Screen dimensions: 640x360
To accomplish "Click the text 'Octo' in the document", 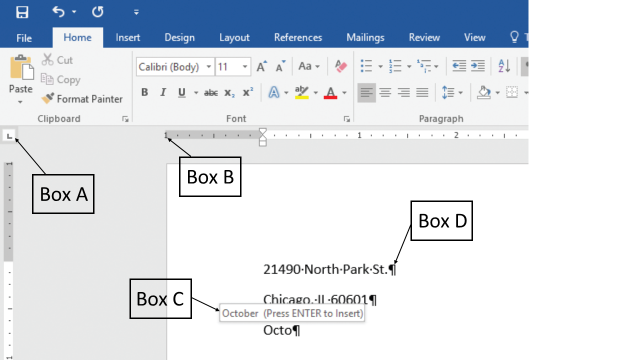I will (278, 330).
